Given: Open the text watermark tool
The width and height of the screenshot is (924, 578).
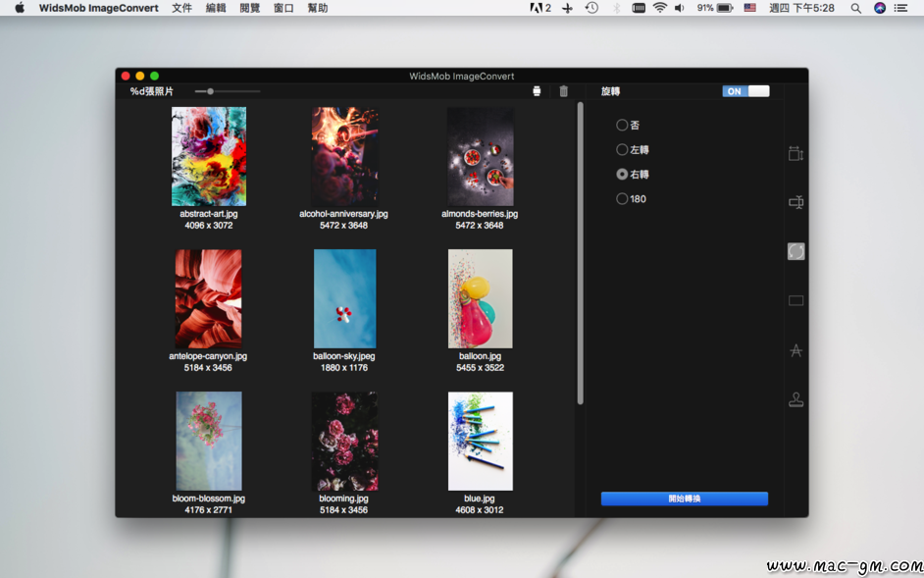Looking at the screenshot, I should coord(796,351).
